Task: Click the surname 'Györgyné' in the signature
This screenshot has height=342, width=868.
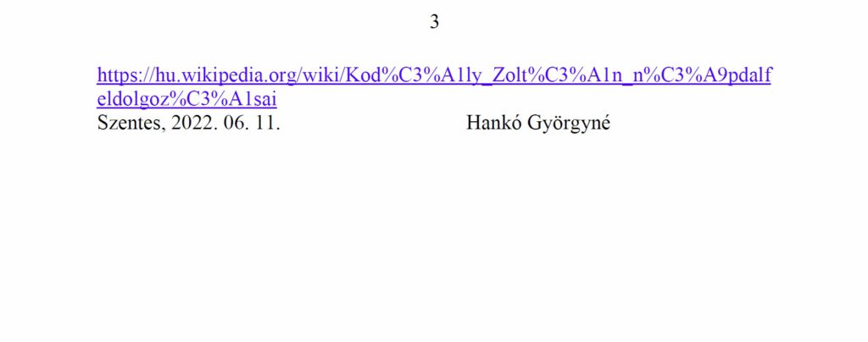Action: click(x=569, y=123)
